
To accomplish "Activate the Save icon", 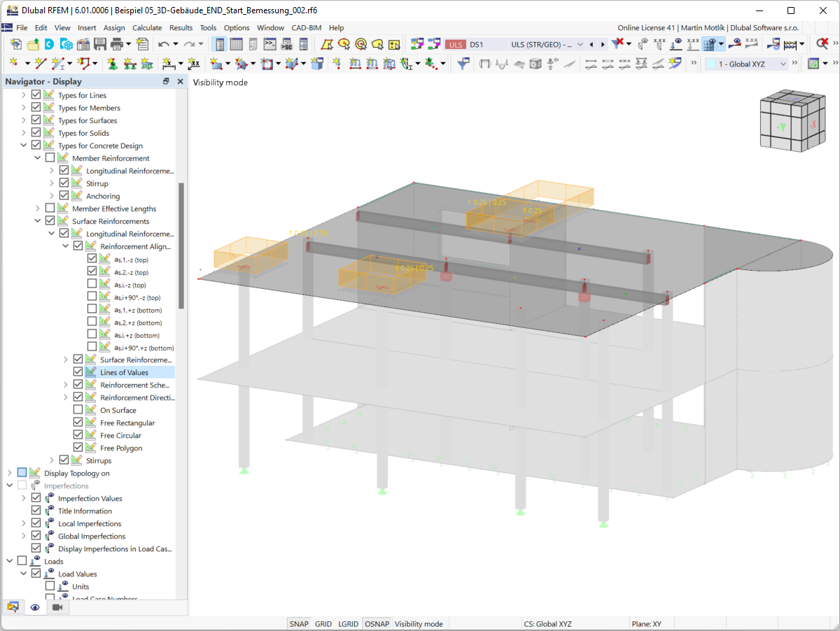I will [99, 45].
